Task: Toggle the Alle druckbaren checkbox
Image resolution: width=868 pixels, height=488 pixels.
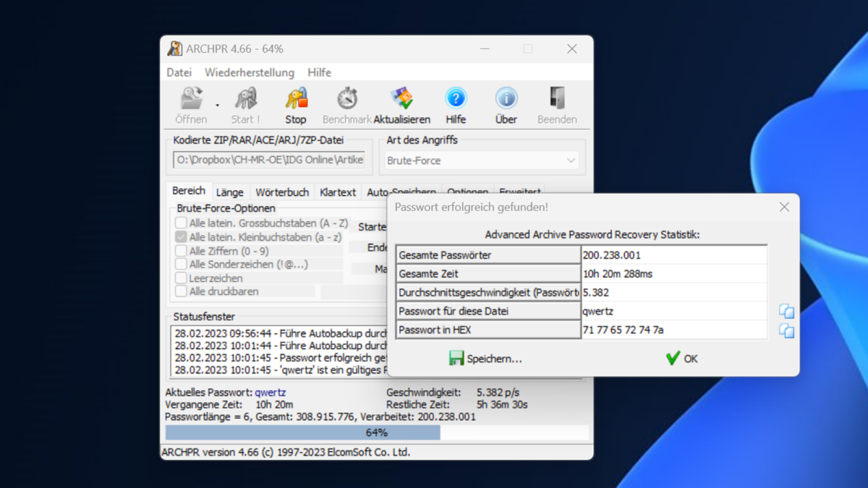Action: 181,291
